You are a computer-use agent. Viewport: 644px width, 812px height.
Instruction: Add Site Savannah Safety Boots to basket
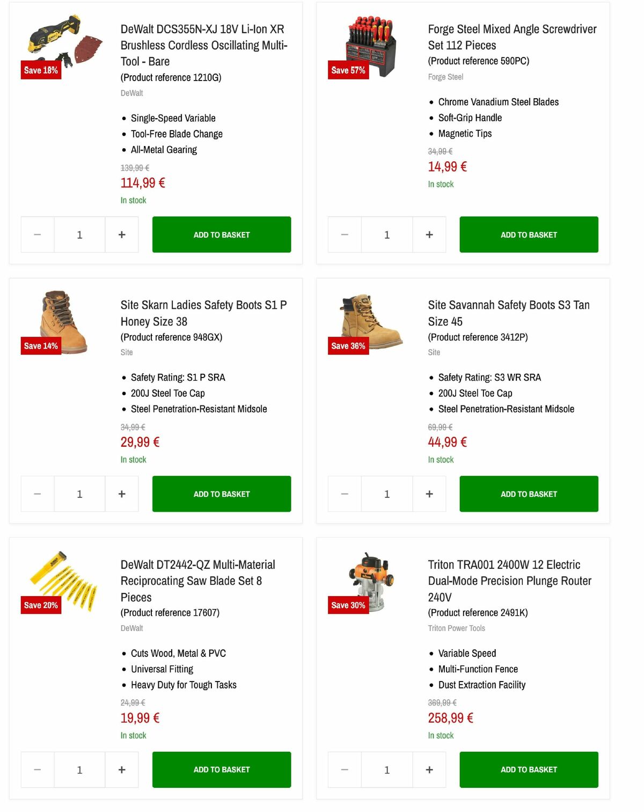(x=529, y=494)
